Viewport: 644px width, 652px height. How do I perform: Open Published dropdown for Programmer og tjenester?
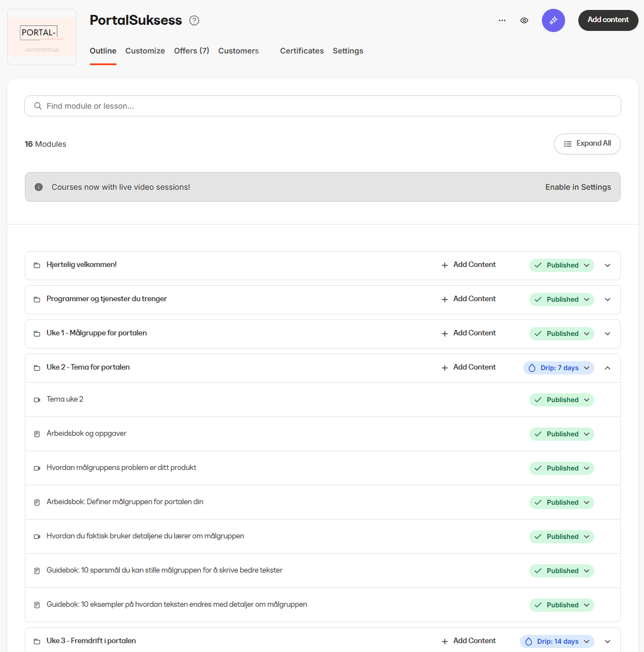[x=562, y=300]
